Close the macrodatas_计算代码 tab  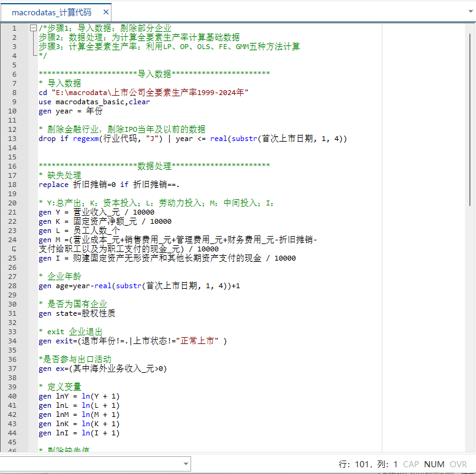(105, 12)
